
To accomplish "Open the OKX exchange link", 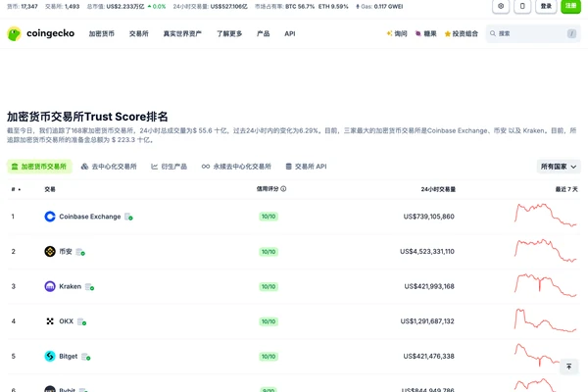I will [66, 321].
